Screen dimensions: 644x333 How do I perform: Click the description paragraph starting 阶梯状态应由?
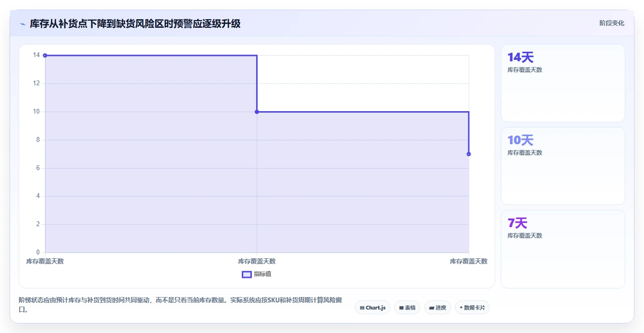pyautogui.click(x=181, y=305)
